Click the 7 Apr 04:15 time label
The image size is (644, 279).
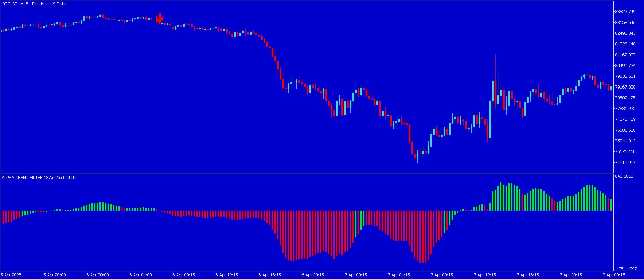point(399,275)
